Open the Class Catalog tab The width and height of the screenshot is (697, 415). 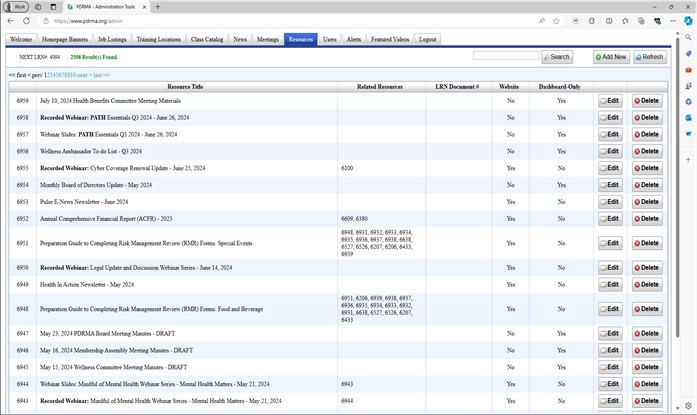(207, 39)
